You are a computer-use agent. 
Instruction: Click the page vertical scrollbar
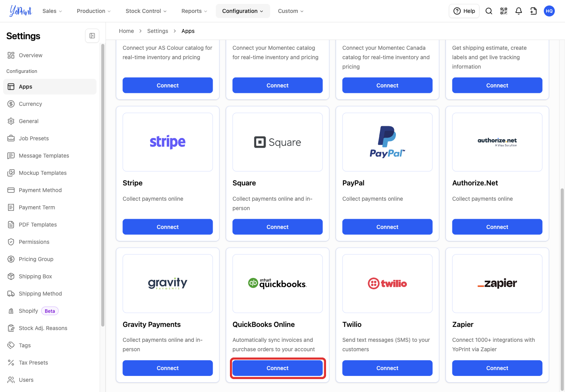(562, 290)
